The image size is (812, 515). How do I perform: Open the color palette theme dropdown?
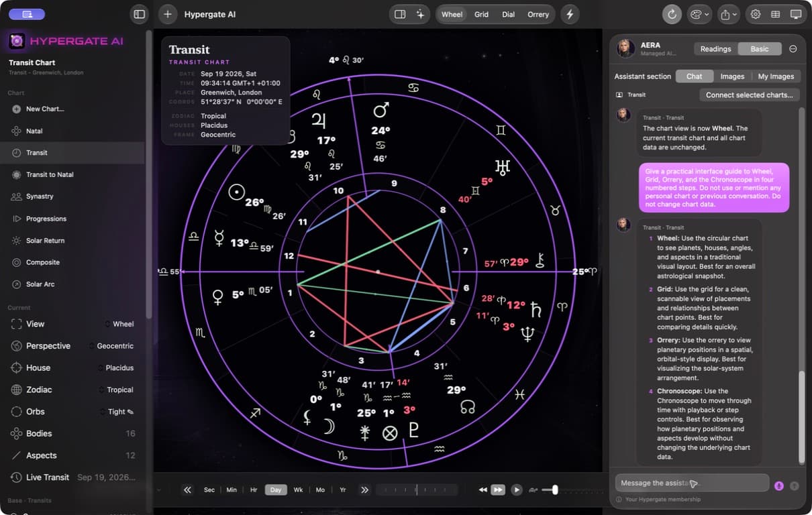click(699, 14)
